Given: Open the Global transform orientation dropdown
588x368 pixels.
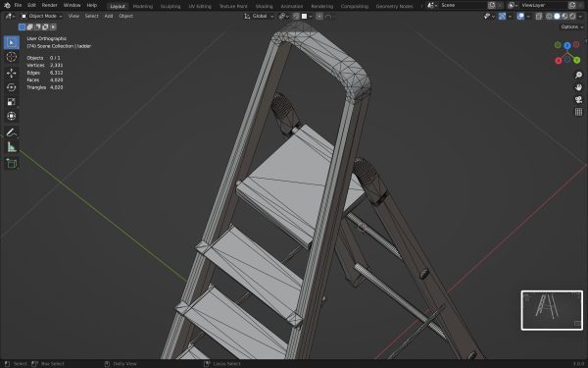Looking at the screenshot, I should (259, 16).
